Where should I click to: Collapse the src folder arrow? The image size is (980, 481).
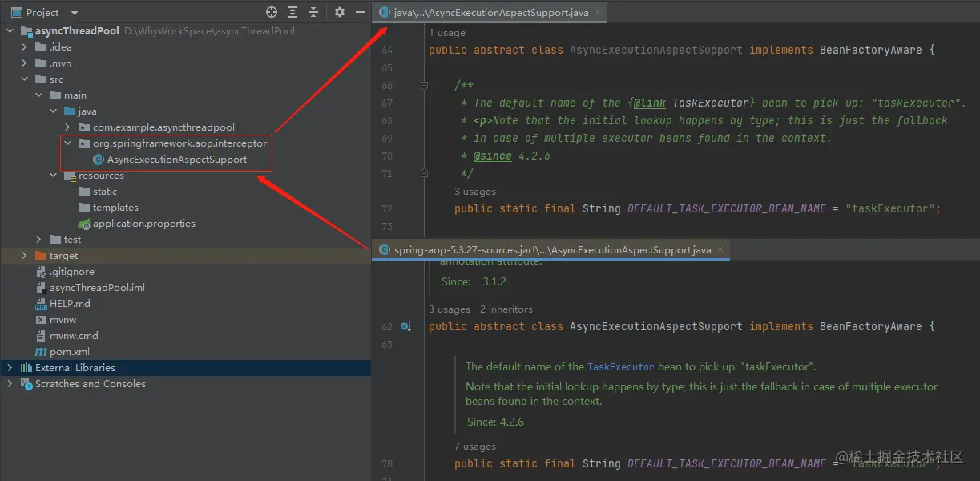(25, 79)
